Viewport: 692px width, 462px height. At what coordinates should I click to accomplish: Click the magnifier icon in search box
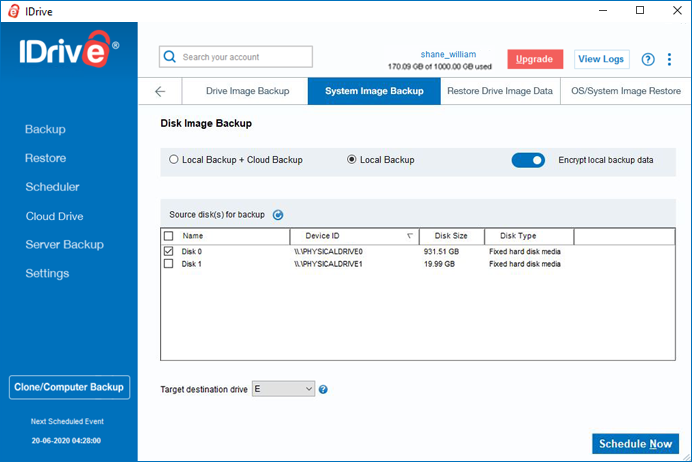[x=169, y=56]
